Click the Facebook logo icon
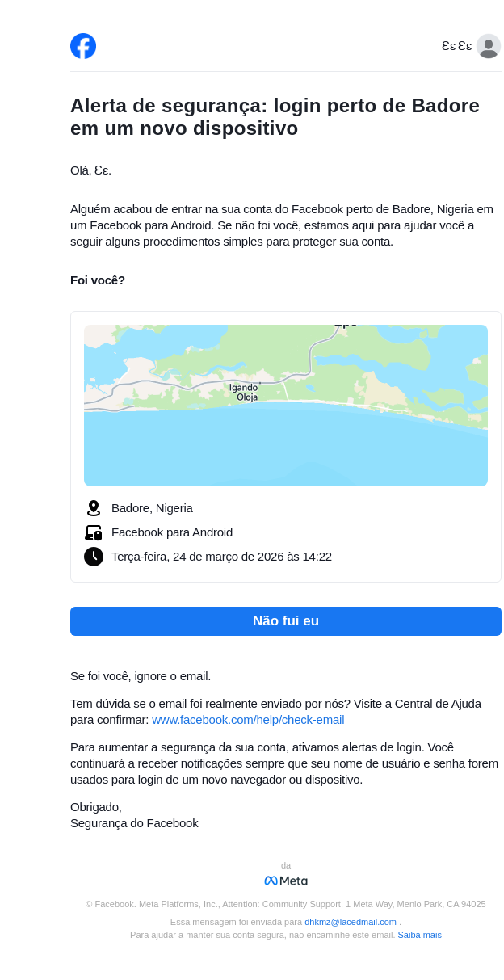 [83, 46]
